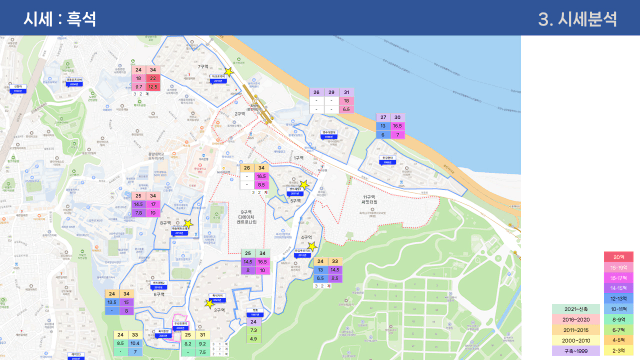Pick the red 20억 legend swatch
The width and height of the screenshot is (640, 360).
click(x=618, y=257)
